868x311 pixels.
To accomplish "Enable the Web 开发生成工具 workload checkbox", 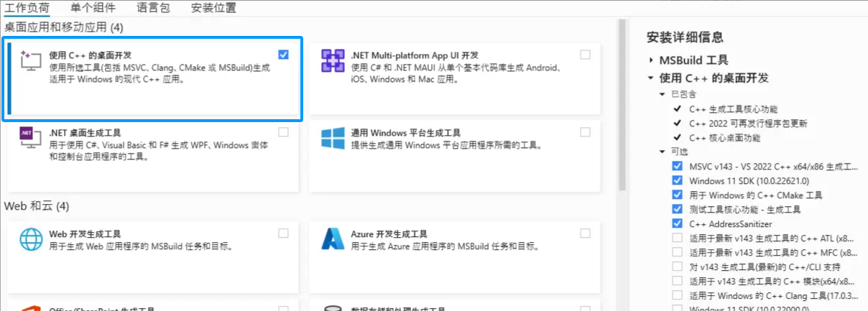I will (x=283, y=233).
